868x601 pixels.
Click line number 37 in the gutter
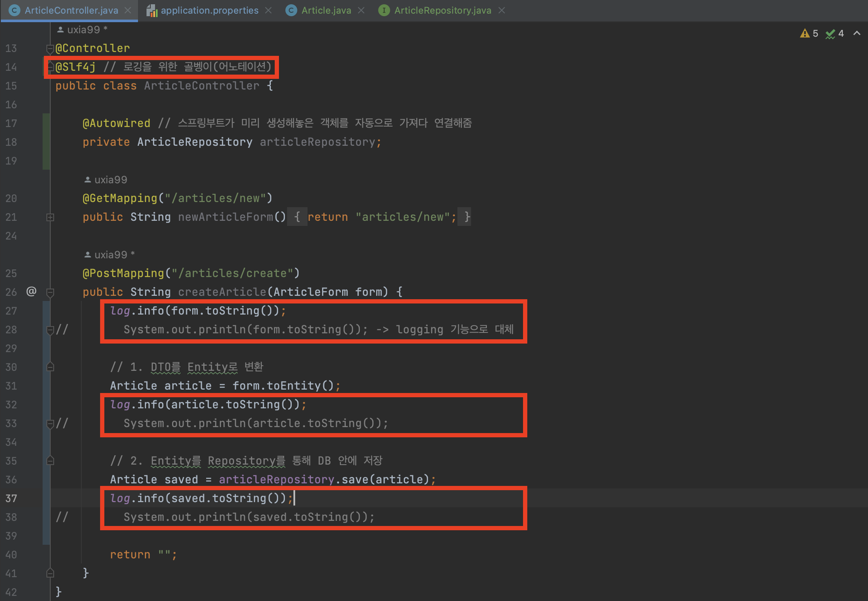[11, 498]
